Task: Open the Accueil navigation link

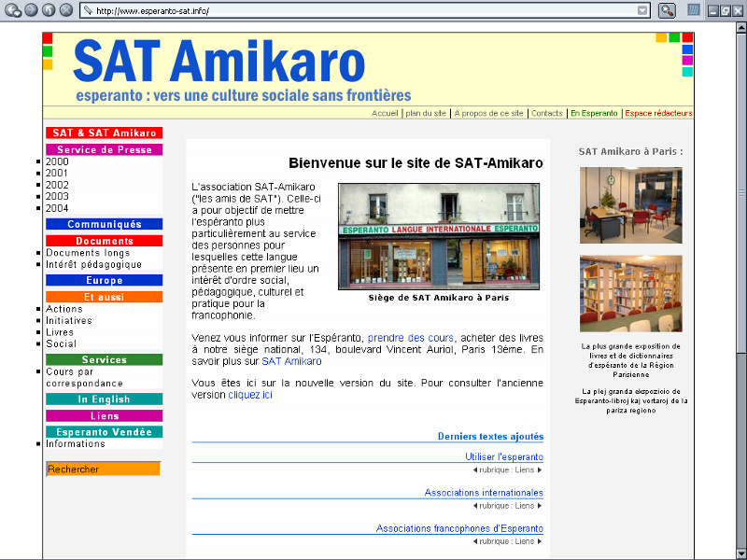Action: pyautogui.click(x=385, y=113)
